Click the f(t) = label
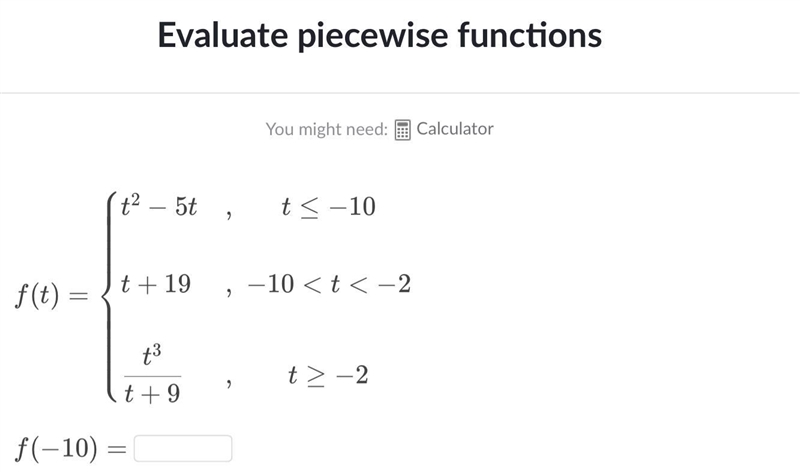 coord(52,295)
